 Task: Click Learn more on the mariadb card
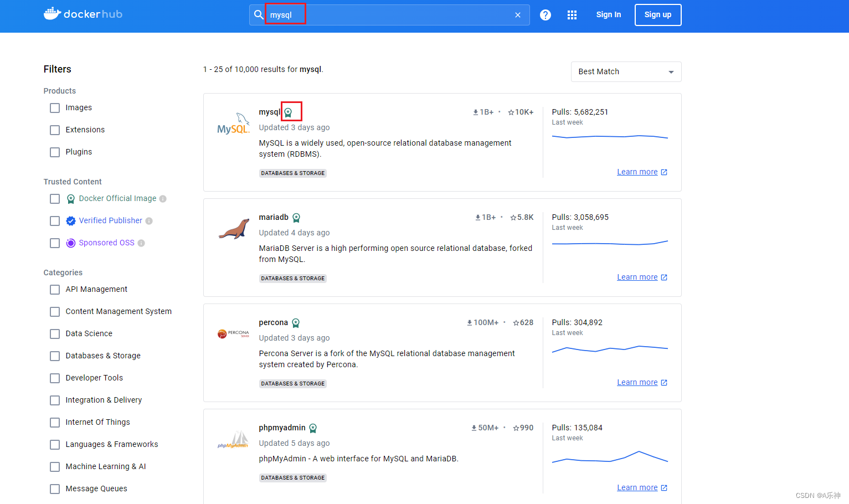point(642,277)
